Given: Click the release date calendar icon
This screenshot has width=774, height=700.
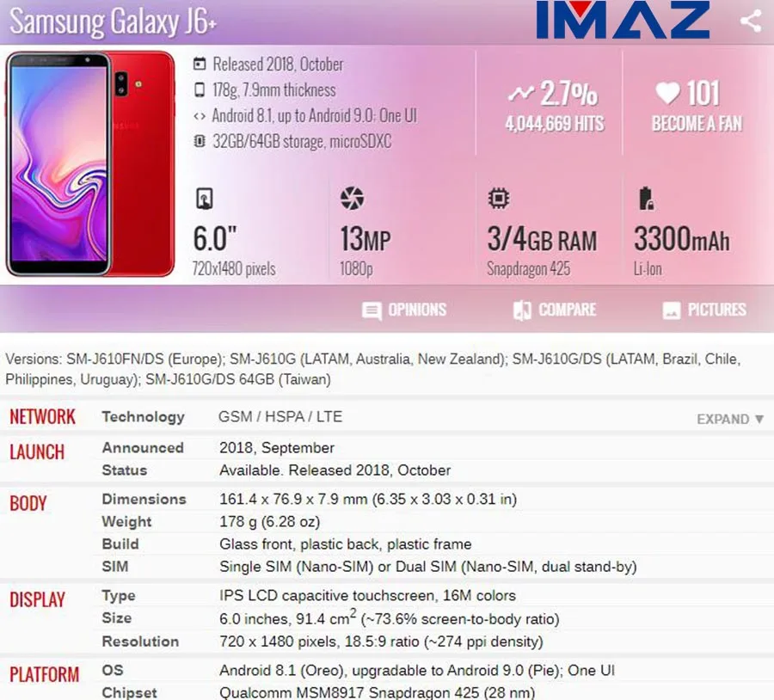Looking at the screenshot, I should coord(200,64).
